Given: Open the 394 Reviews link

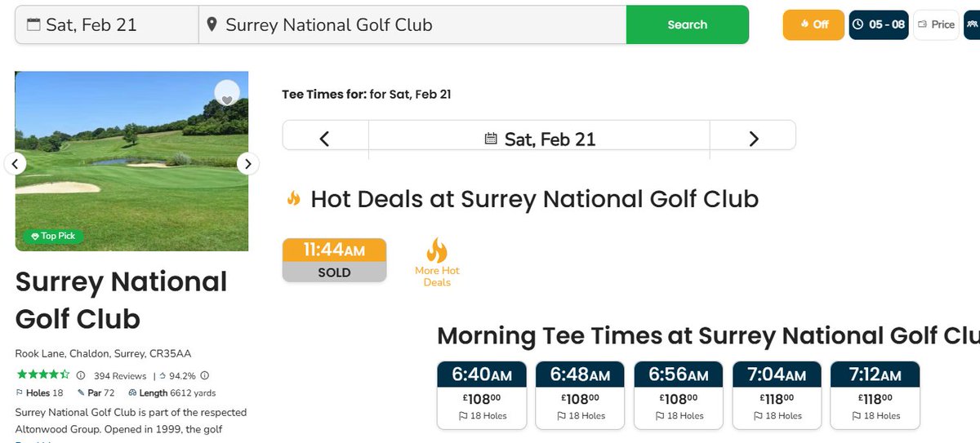Looking at the screenshot, I should tap(120, 376).
